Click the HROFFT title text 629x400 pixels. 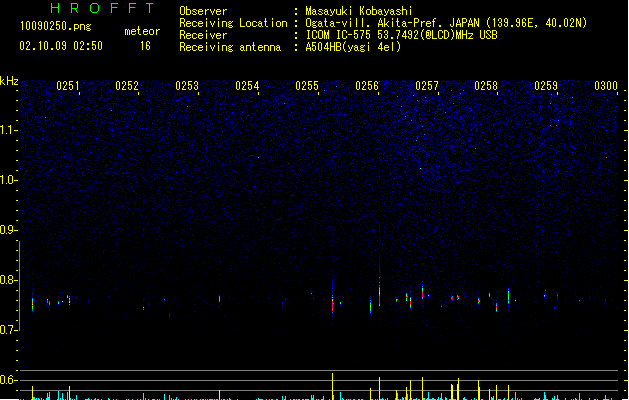pyautogui.click(x=102, y=8)
